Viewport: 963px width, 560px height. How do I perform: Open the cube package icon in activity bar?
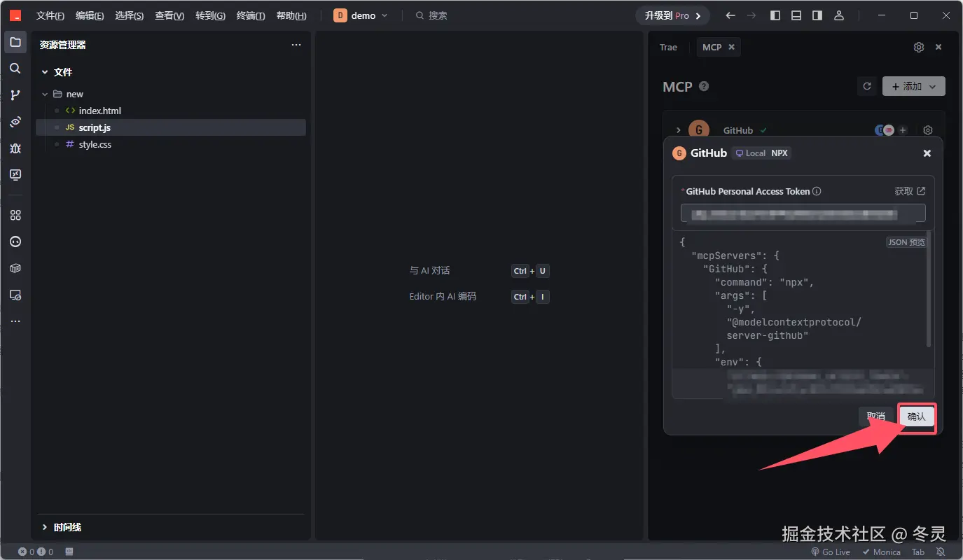pyautogui.click(x=15, y=268)
